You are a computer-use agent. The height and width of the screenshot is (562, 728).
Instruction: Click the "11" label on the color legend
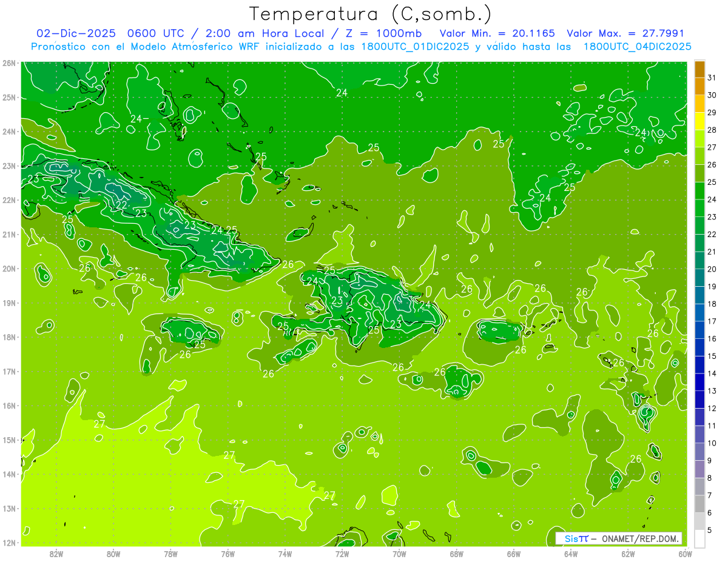coord(712,426)
